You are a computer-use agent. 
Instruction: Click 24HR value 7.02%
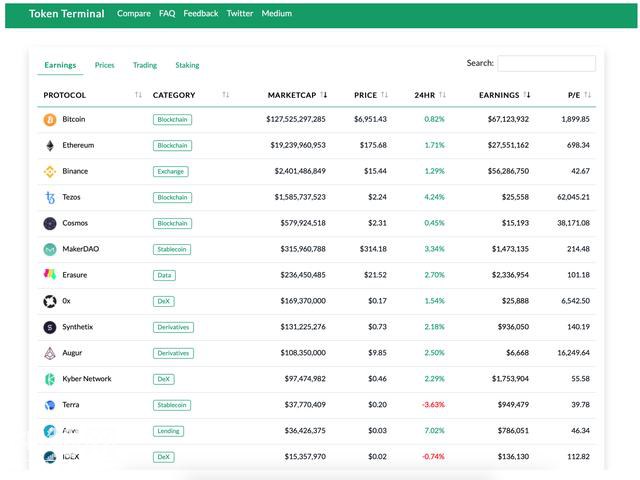(x=434, y=431)
